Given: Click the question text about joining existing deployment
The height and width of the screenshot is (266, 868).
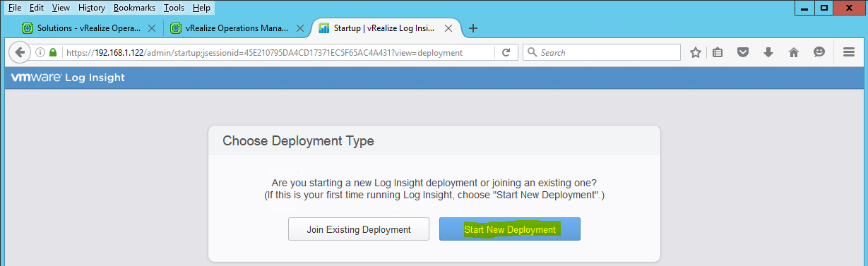Looking at the screenshot, I should [x=434, y=183].
